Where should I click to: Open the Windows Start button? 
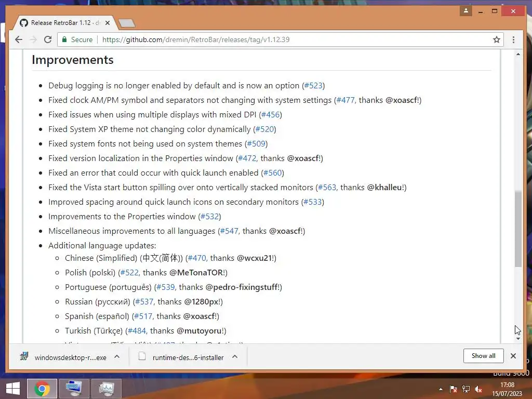pyautogui.click(x=13, y=389)
